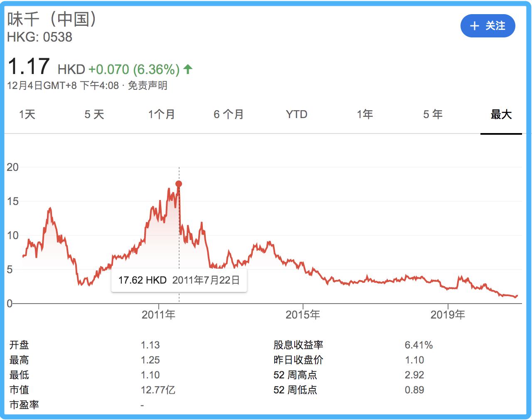Click the 市值 value 12.77亿
Viewport: 532px width, 420px height.
pos(157,390)
